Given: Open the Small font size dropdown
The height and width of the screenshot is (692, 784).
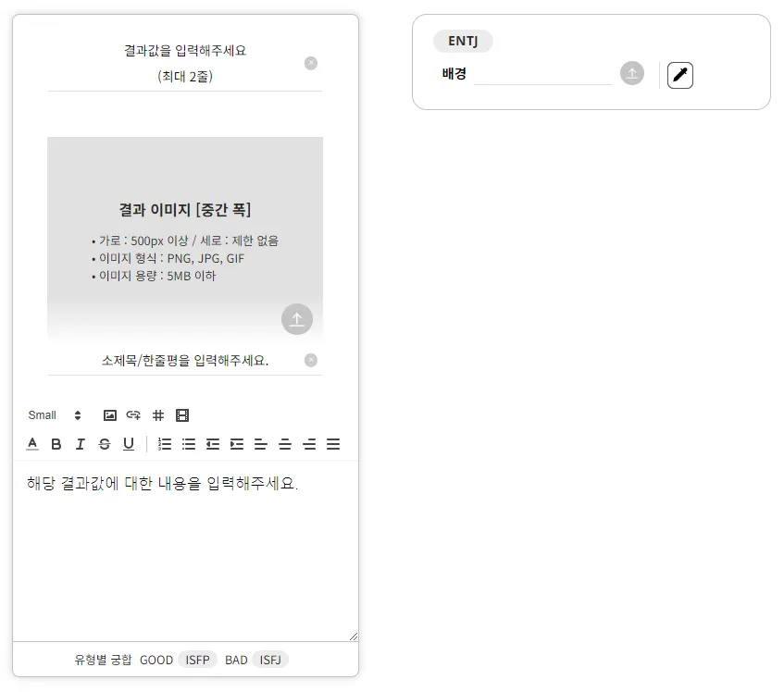Looking at the screenshot, I should [55, 415].
